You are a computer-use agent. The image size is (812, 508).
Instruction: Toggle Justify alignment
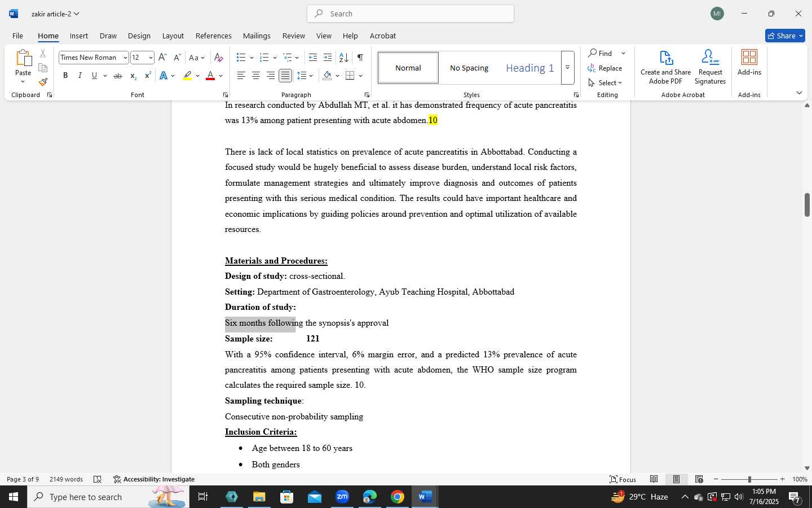[285, 76]
